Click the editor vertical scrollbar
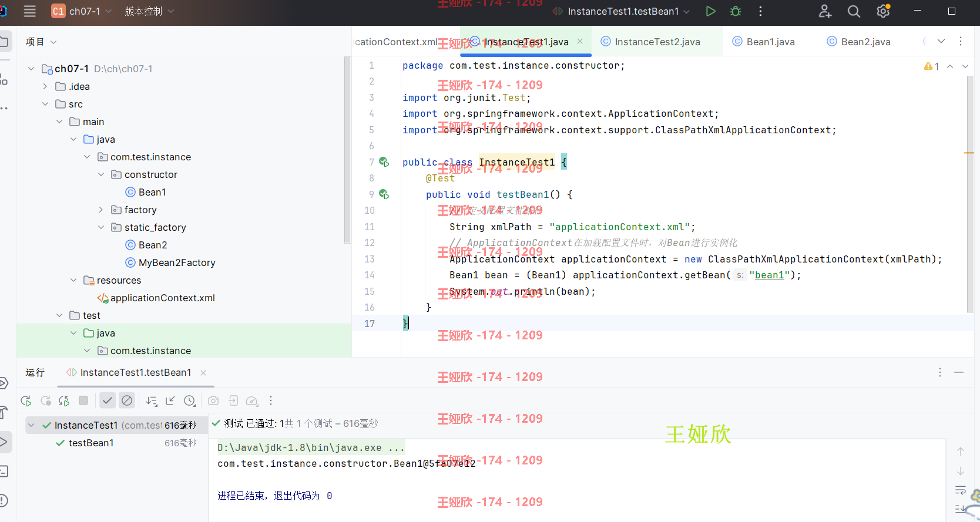 pos(970,194)
